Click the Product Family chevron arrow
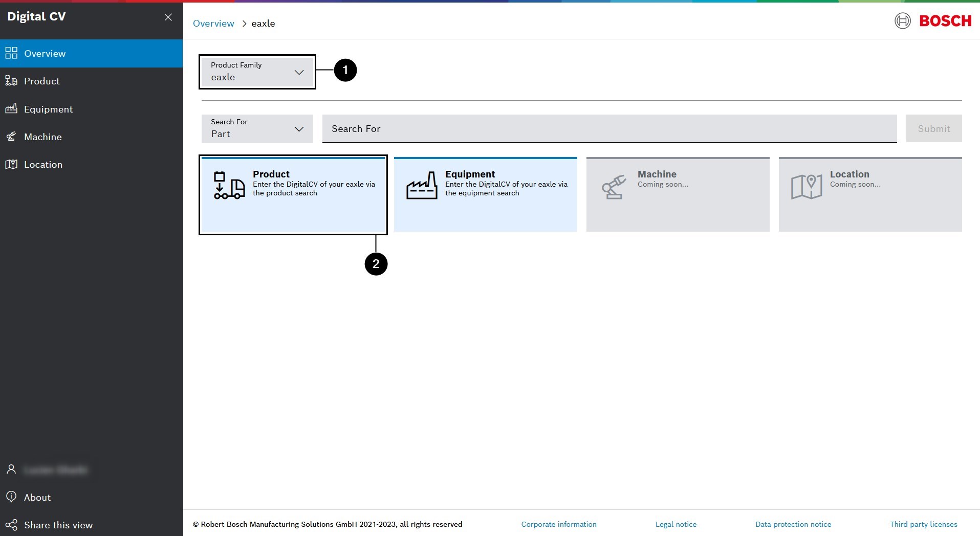This screenshot has height=536, width=980. click(299, 72)
